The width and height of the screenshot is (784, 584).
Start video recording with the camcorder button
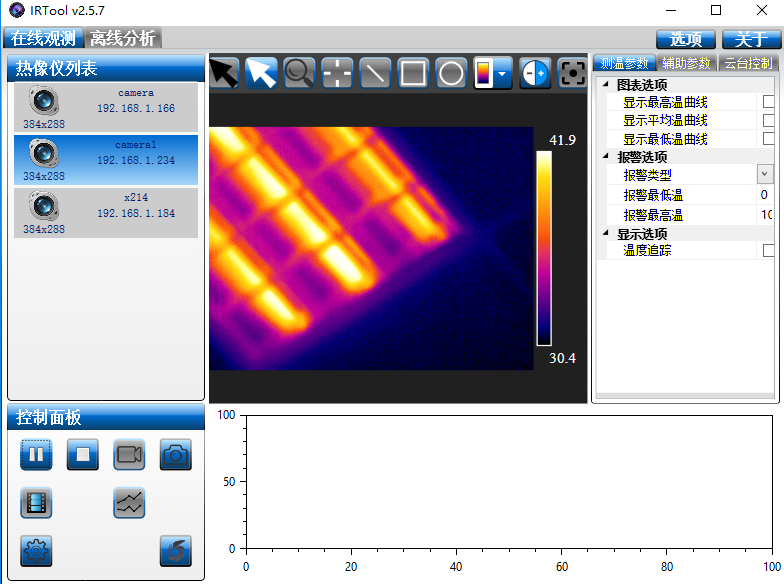point(129,455)
